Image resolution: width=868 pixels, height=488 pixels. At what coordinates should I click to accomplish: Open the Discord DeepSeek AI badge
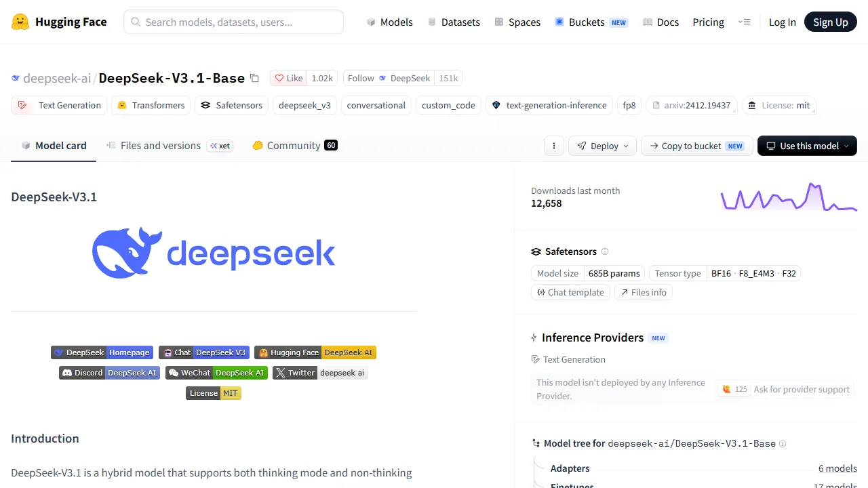tap(109, 373)
